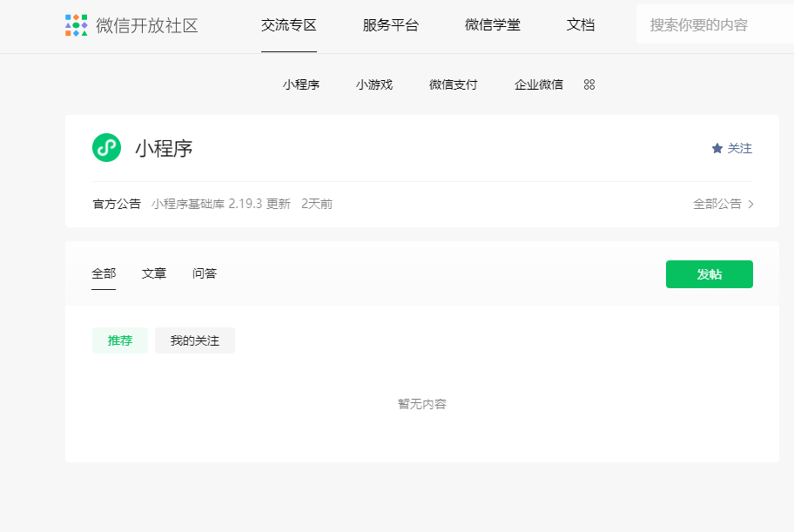
Task: Open announcement 小程序基础库 2.19.3 更新
Action: point(221,204)
